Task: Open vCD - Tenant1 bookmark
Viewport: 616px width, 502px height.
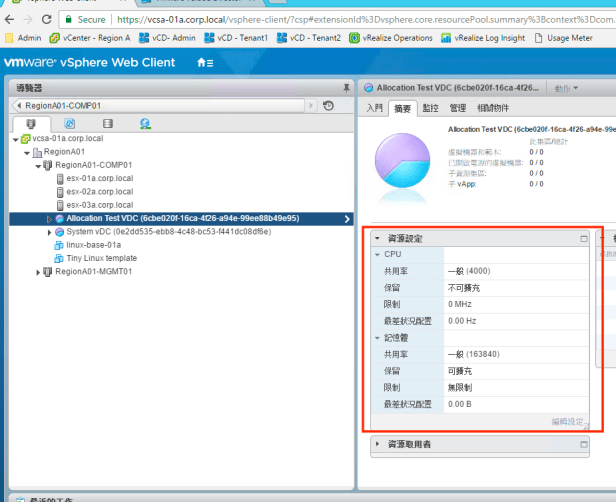Action: click(x=236, y=38)
